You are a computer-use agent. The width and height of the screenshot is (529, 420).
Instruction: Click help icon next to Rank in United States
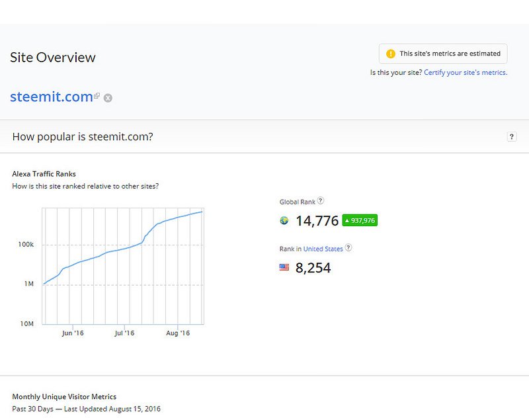coord(348,247)
